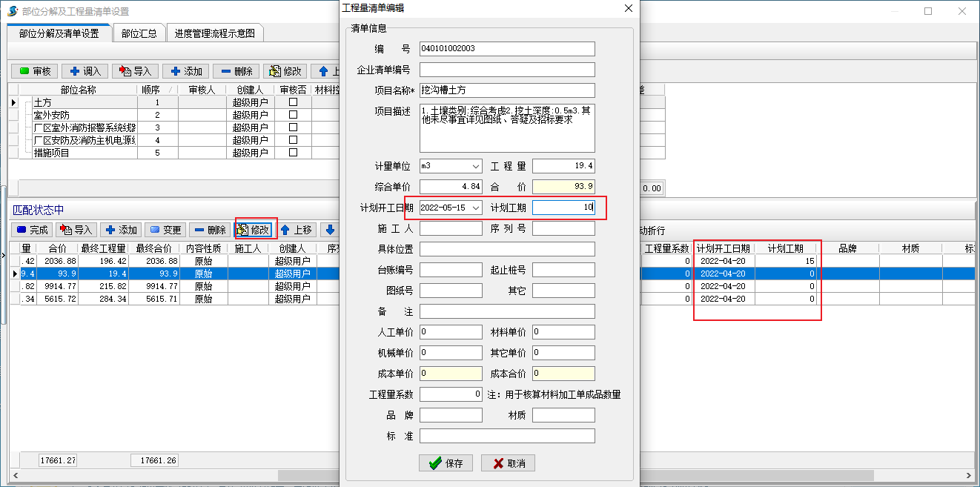Tick the 审核否 checkbox for 措施项目
This screenshot has width=980, height=487.
coord(293,153)
